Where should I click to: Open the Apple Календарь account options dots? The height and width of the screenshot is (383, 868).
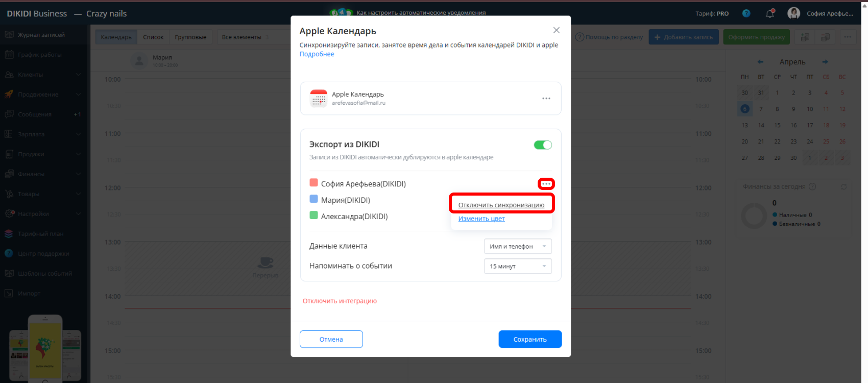pyautogui.click(x=546, y=99)
